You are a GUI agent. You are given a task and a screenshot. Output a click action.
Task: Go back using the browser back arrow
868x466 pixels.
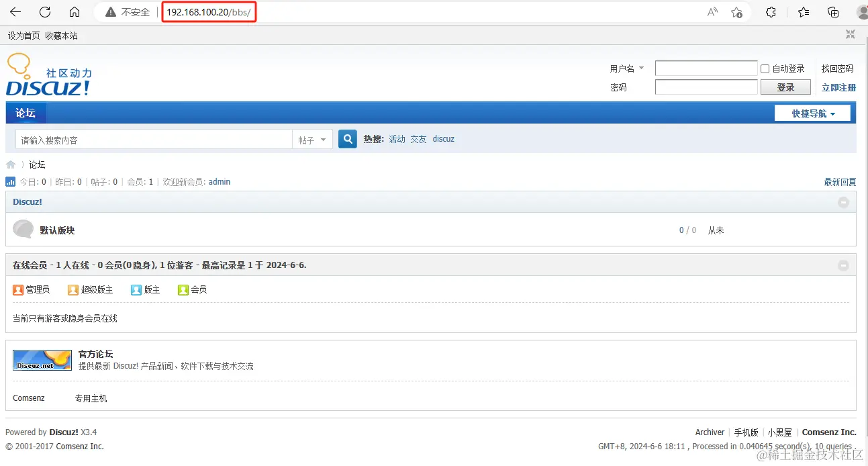(15, 12)
